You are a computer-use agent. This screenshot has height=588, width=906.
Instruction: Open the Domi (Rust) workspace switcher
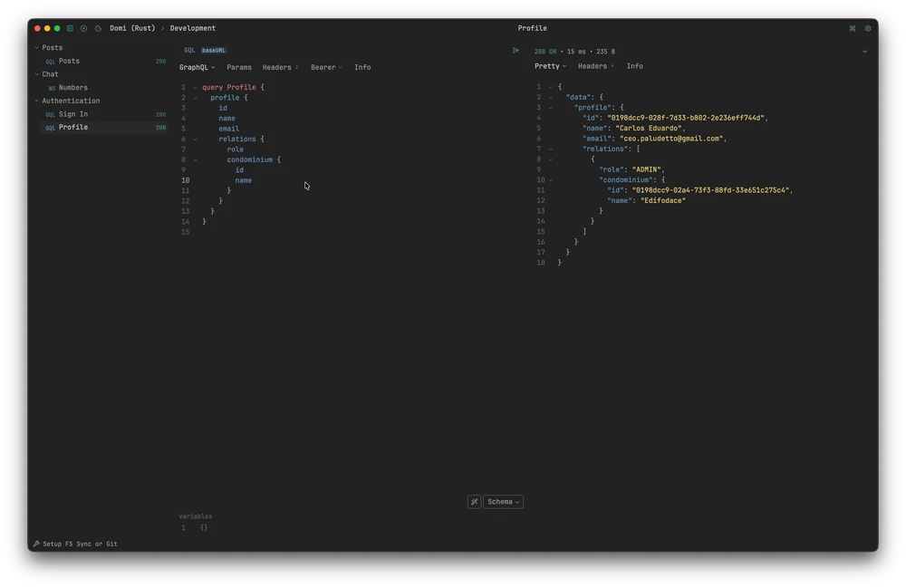coord(132,28)
